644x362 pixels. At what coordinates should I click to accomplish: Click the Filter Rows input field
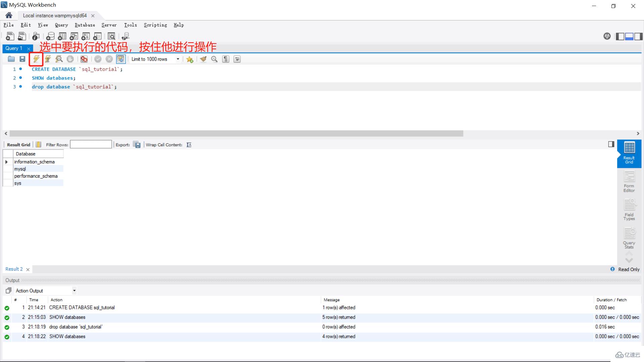(x=91, y=144)
